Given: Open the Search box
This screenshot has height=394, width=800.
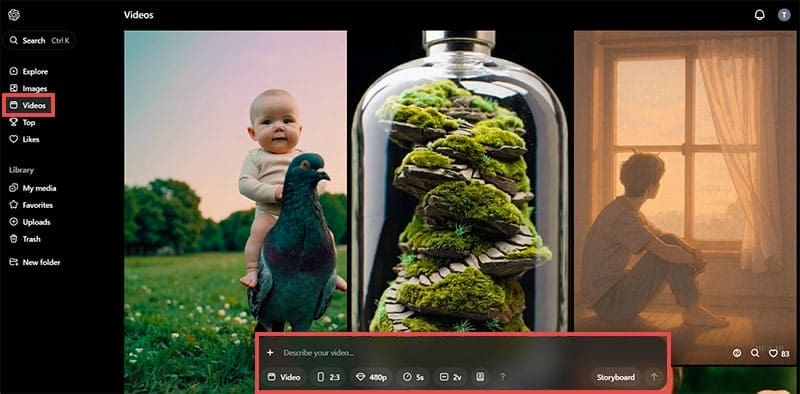Looking at the screenshot, I should click(39, 40).
